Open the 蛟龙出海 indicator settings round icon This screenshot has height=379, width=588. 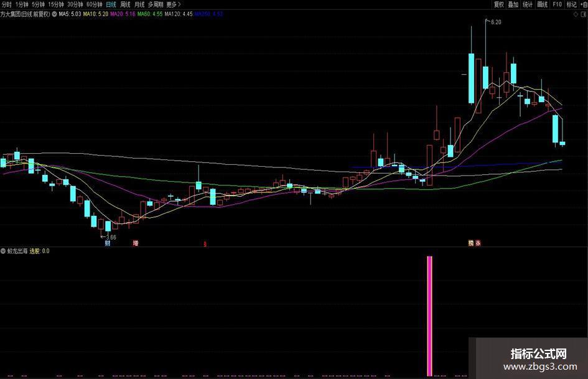pos(3,251)
